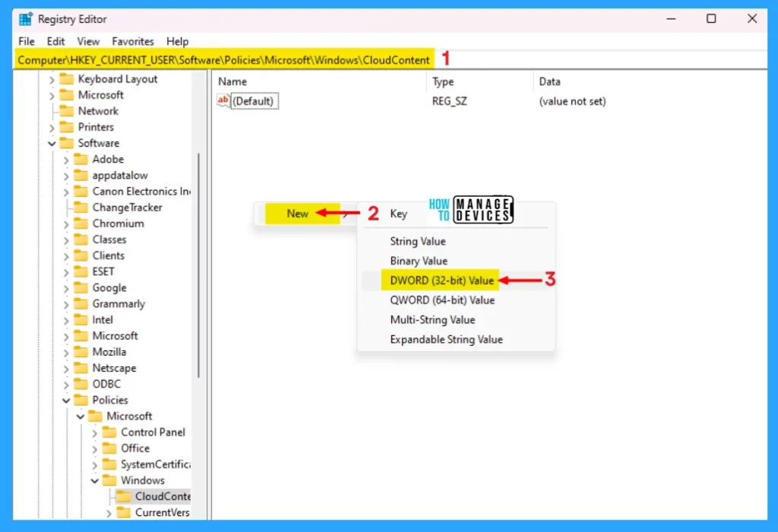Click the Chromium folder icon
This screenshot has width=778, height=532.
(81, 223)
